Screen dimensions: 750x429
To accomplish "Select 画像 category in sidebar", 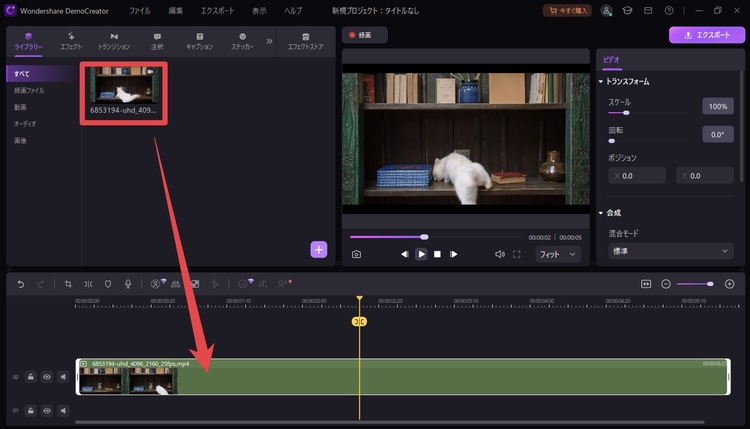I will 20,141.
